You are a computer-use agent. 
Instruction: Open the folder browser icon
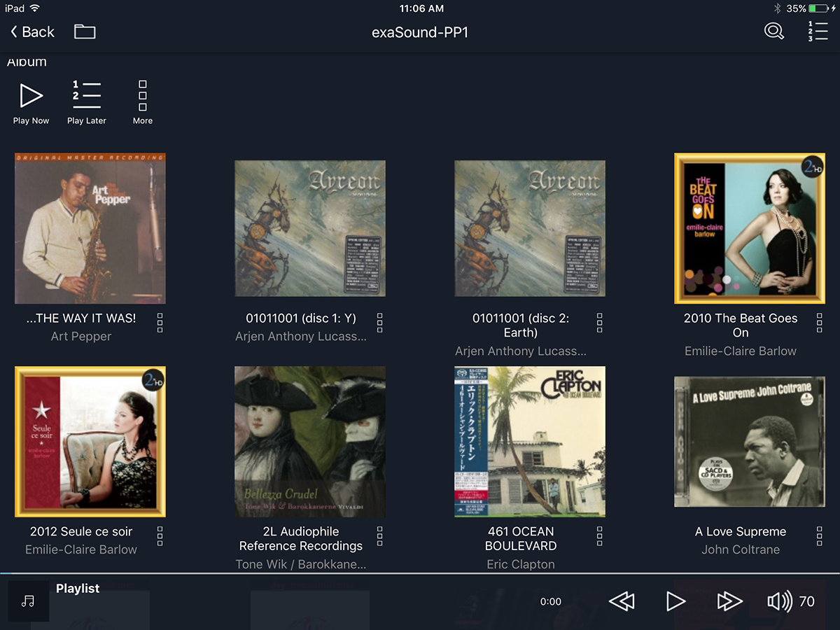[x=85, y=31]
